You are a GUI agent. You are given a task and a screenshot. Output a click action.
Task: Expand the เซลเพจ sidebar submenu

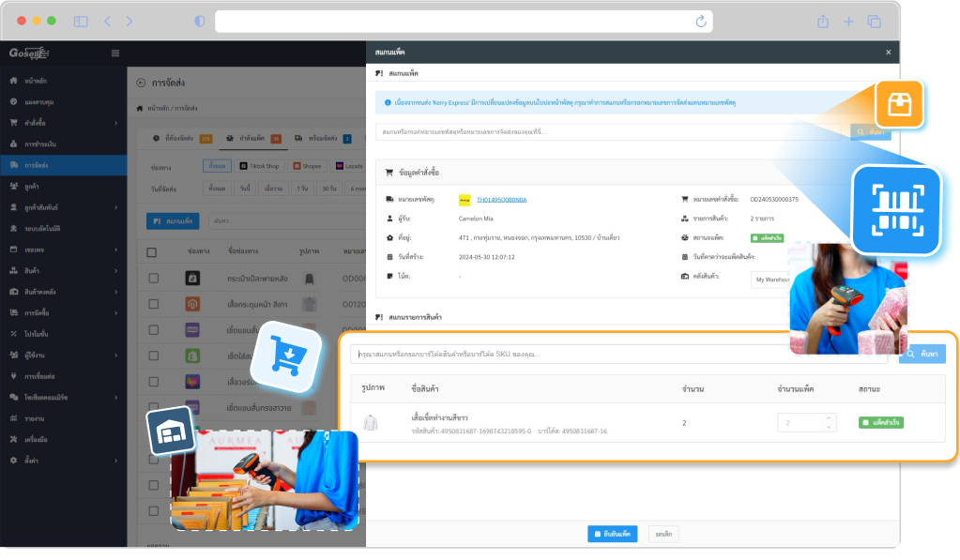coord(116,250)
